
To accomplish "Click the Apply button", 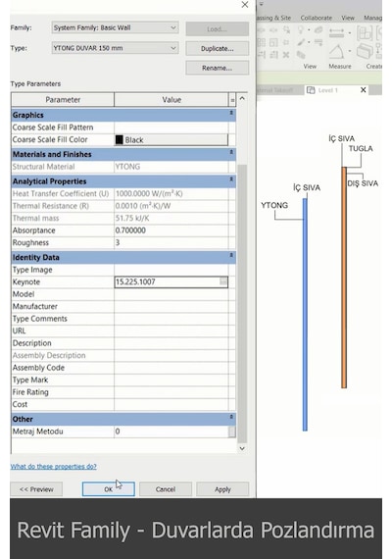I will tap(222, 489).
